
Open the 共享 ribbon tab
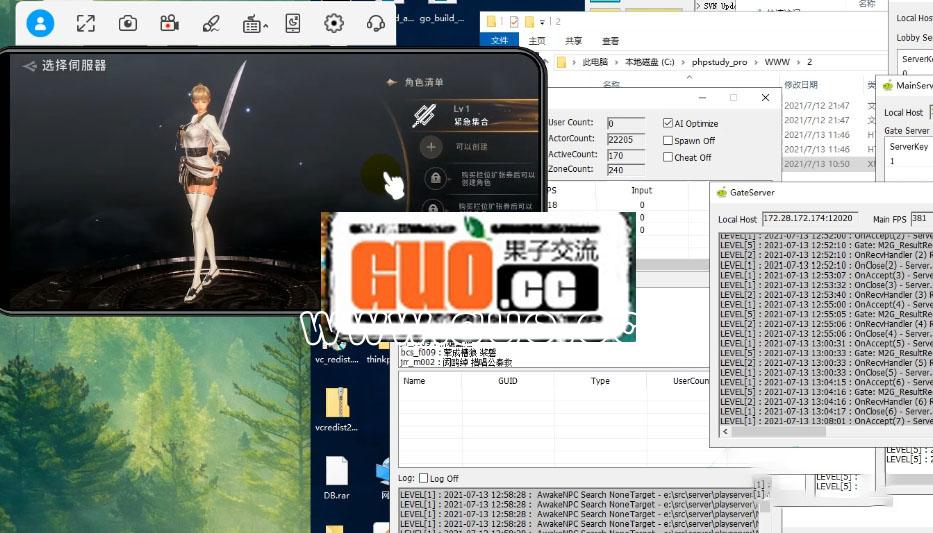573,40
